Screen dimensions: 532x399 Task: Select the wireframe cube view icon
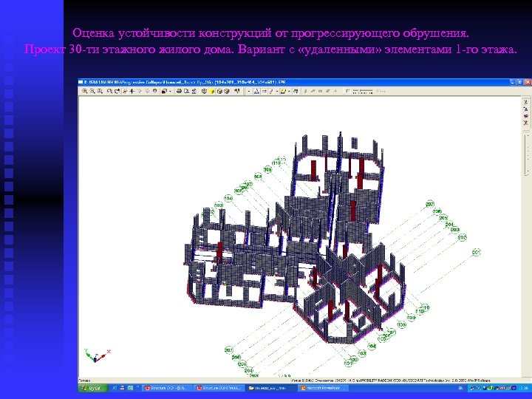(x=204, y=92)
